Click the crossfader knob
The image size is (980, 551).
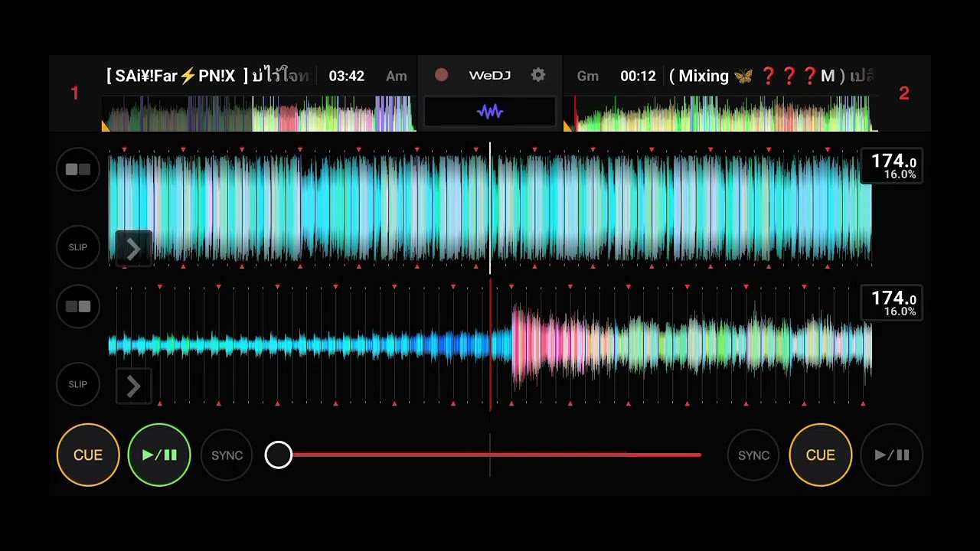click(x=279, y=455)
